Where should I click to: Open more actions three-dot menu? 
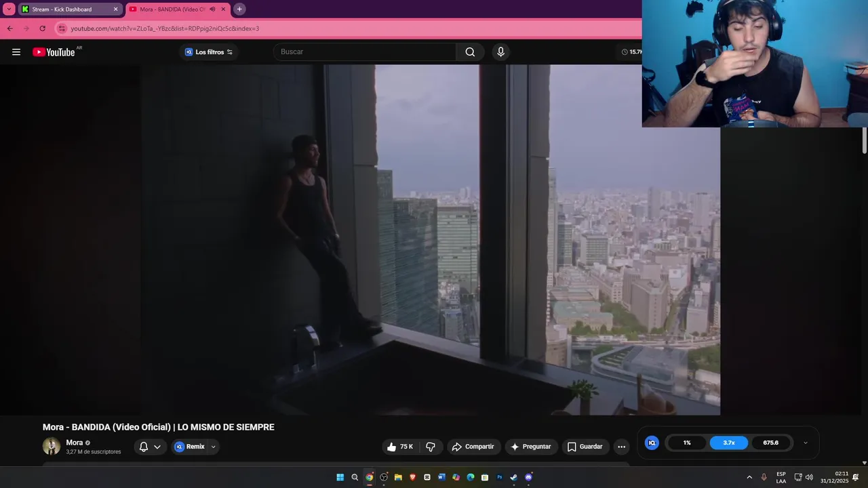click(621, 447)
